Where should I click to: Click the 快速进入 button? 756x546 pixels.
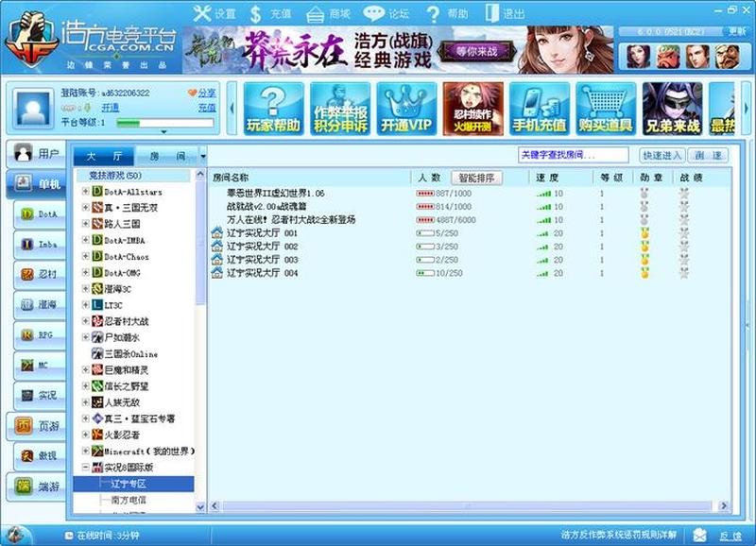[x=662, y=155]
